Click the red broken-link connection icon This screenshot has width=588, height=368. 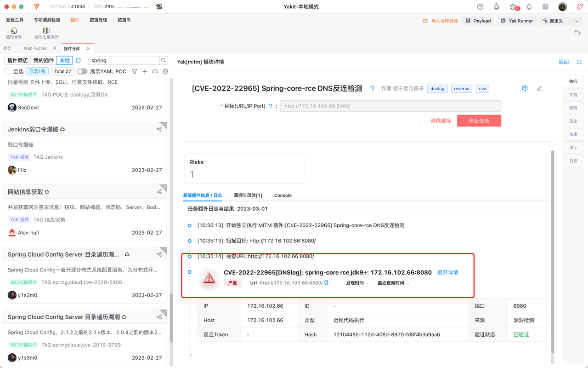pos(580,7)
